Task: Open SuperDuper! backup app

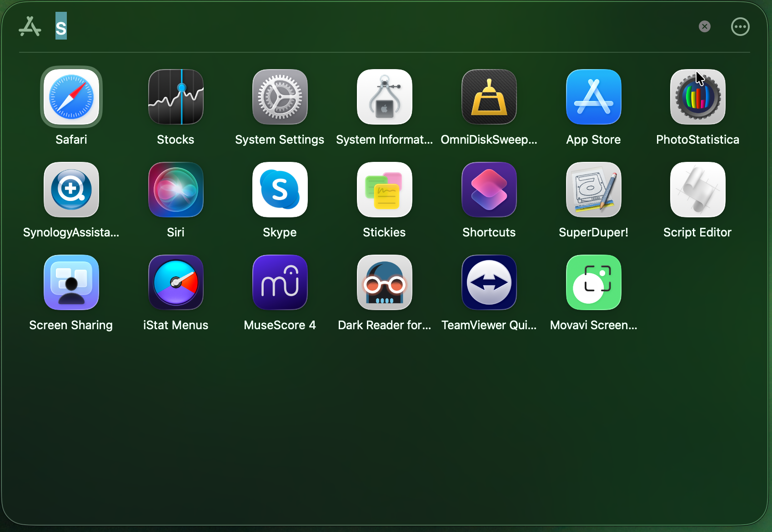Action: 594,190
